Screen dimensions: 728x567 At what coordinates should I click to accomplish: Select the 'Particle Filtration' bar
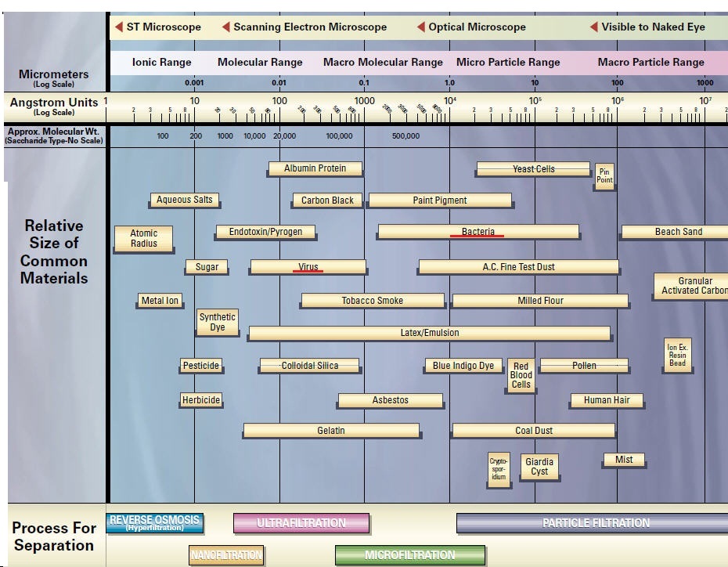click(x=593, y=523)
